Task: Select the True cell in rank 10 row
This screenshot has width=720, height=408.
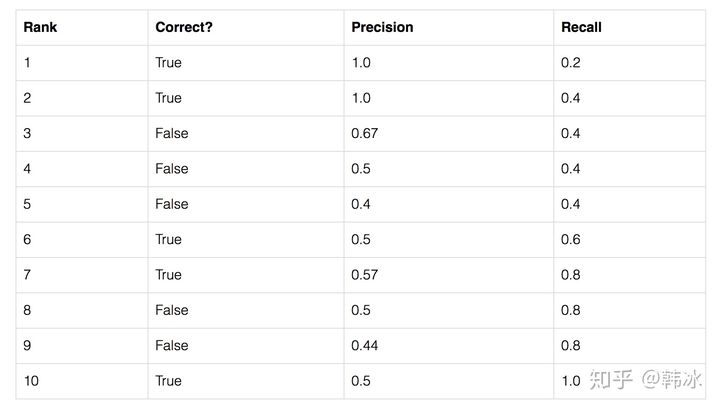Action: [x=169, y=381]
